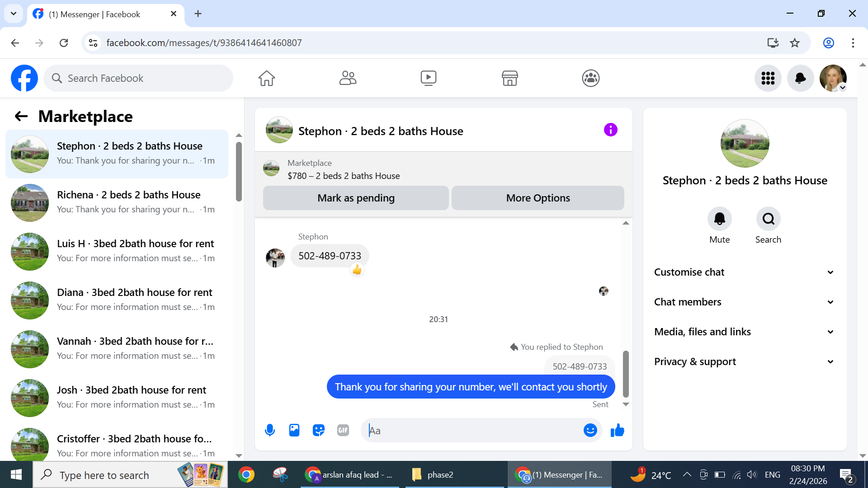Click the voice clip microphone icon
Image resolution: width=868 pixels, height=488 pixels.
point(270,430)
